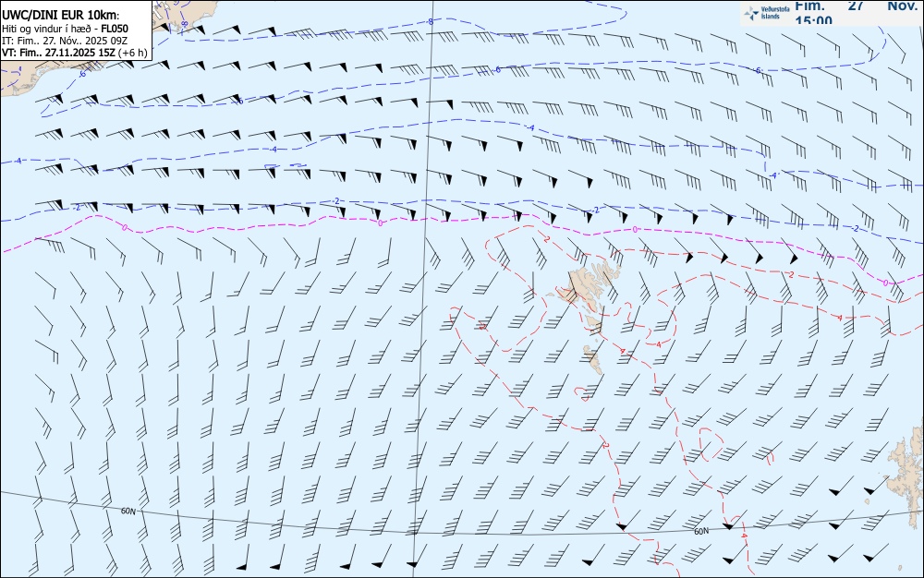Click the 'IT: Fim.. 27. Nóv.. 2025 09Z' line

(65, 41)
